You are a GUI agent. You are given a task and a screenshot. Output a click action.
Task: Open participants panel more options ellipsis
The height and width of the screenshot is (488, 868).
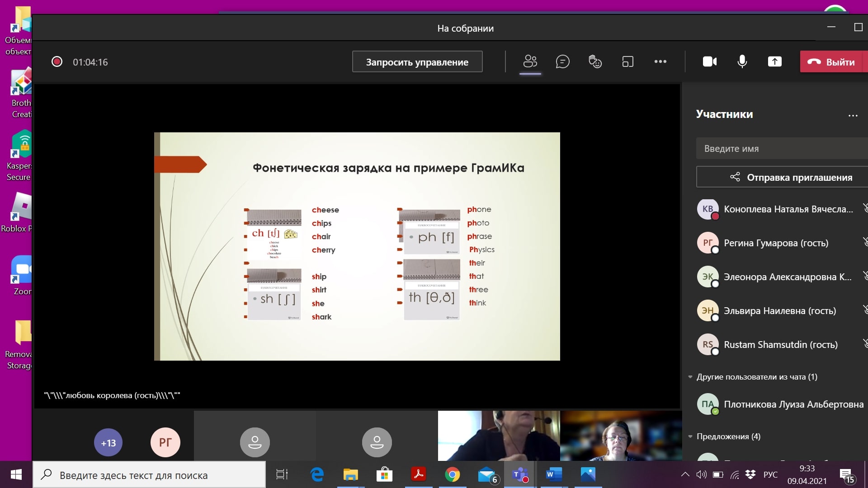853,115
